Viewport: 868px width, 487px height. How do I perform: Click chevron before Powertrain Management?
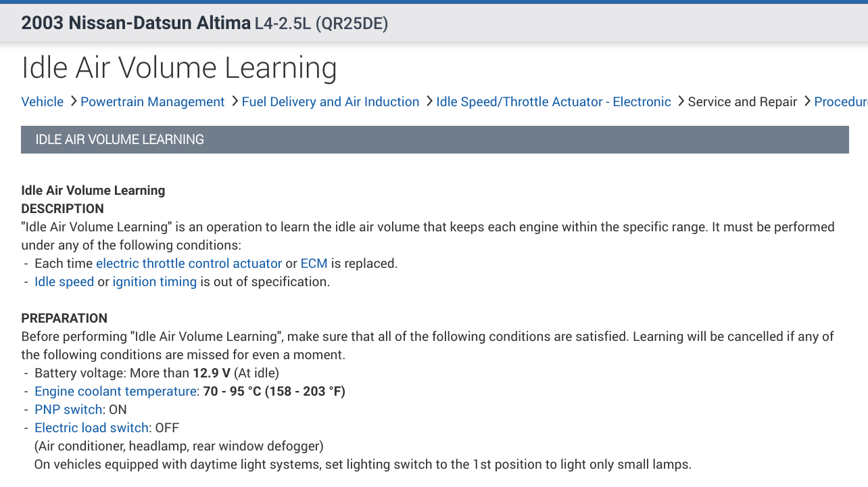pyautogui.click(x=72, y=101)
